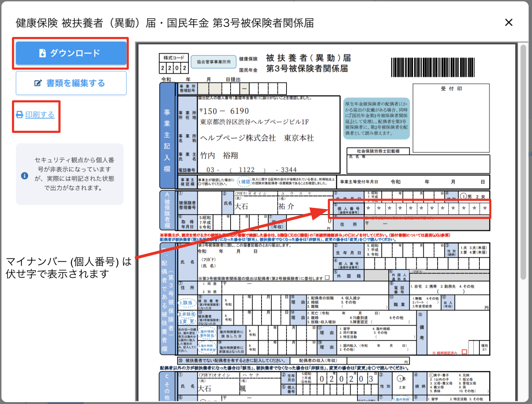This screenshot has height=404, width=532.
Task: Click the employer name 竹内 裕翔
Action: (x=219, y=155)
